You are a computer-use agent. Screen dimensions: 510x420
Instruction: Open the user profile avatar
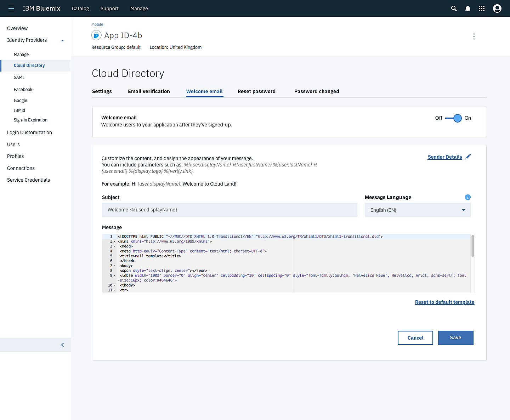[x=497, y=8]
